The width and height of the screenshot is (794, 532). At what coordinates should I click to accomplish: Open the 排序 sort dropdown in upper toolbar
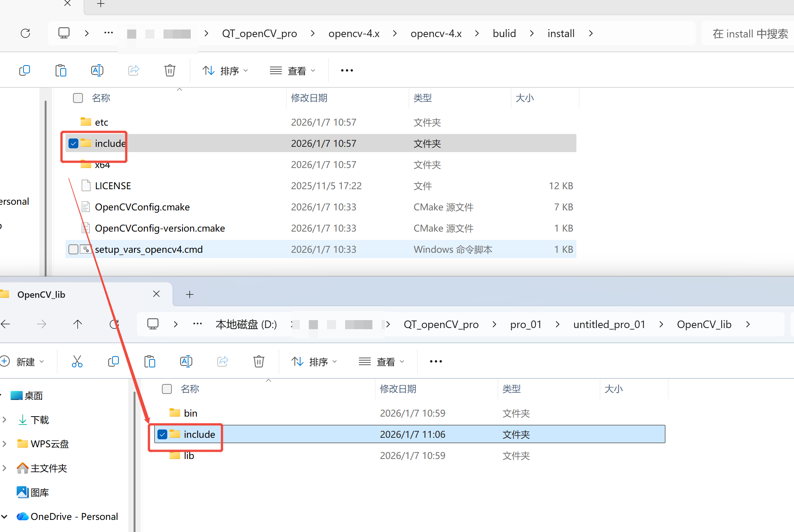226,71
